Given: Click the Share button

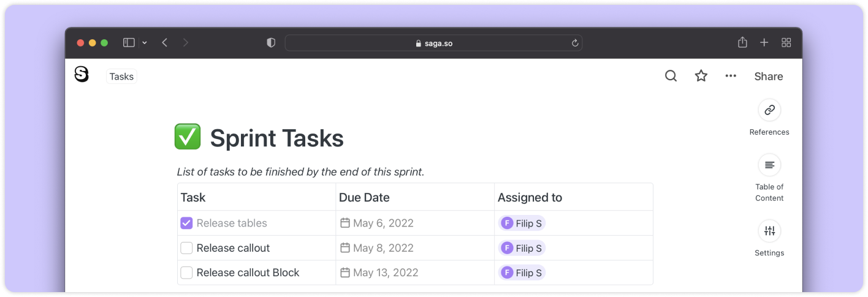Looking at the screenshot, I should tap(769, 77).
